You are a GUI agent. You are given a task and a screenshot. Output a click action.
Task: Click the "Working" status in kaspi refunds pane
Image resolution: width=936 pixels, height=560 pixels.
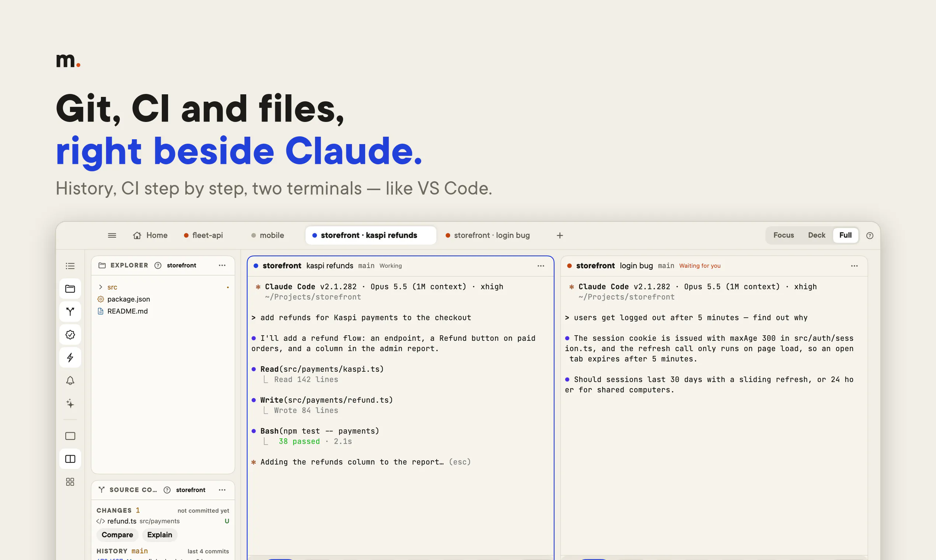(391, 266)
